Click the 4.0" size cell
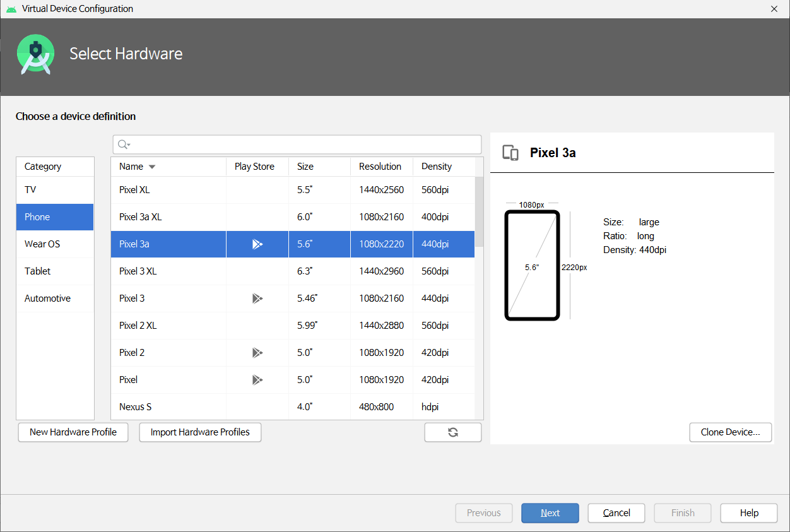This screenshot has height=532, width=790. [x=319, y=407]
